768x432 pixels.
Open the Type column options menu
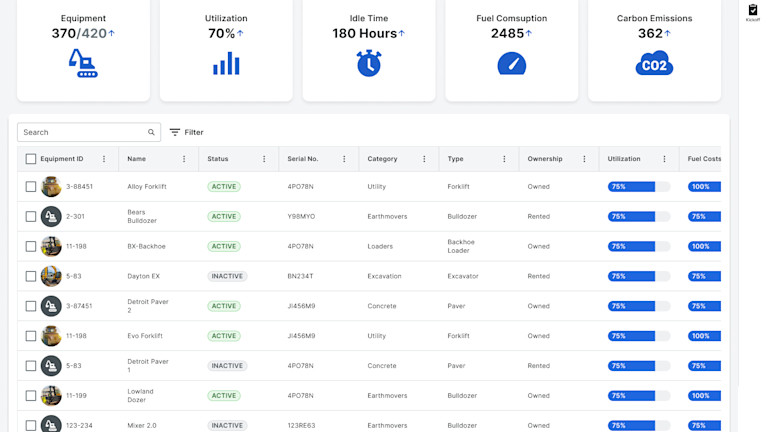point(504,159)
